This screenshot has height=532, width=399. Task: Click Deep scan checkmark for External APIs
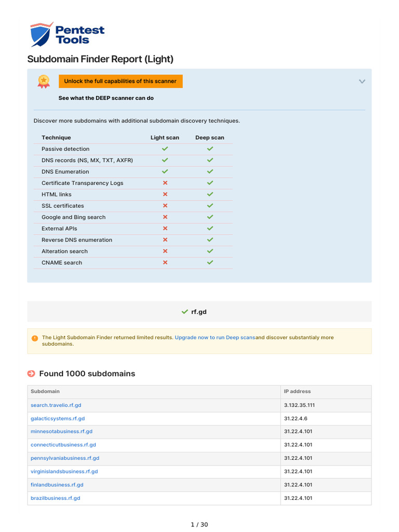point(210,229)
